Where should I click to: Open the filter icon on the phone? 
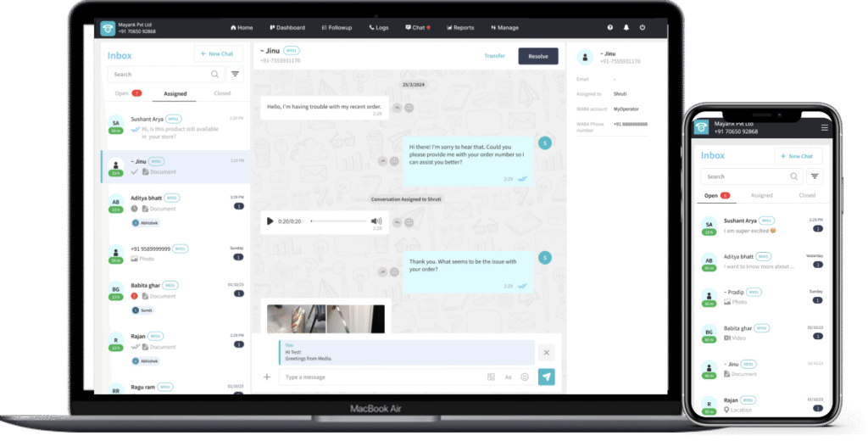[815, 176]
